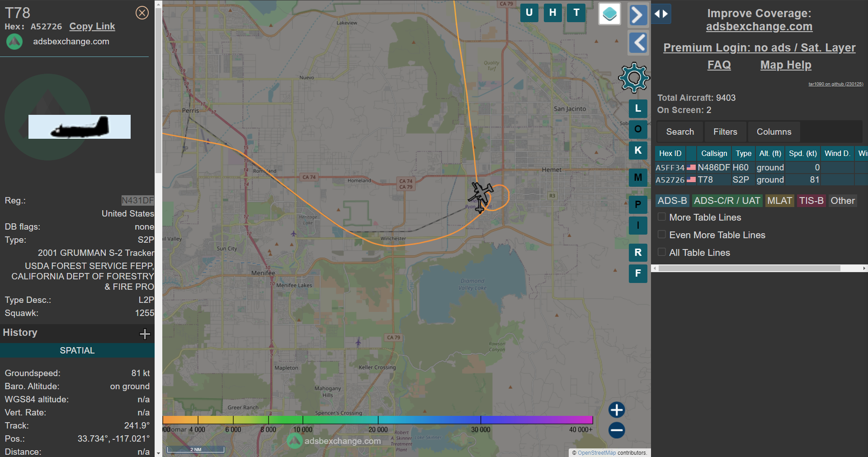Close the T78 aircraft info panel
The height and width of the screenshot is (457, 868).
tap(142, 13)
